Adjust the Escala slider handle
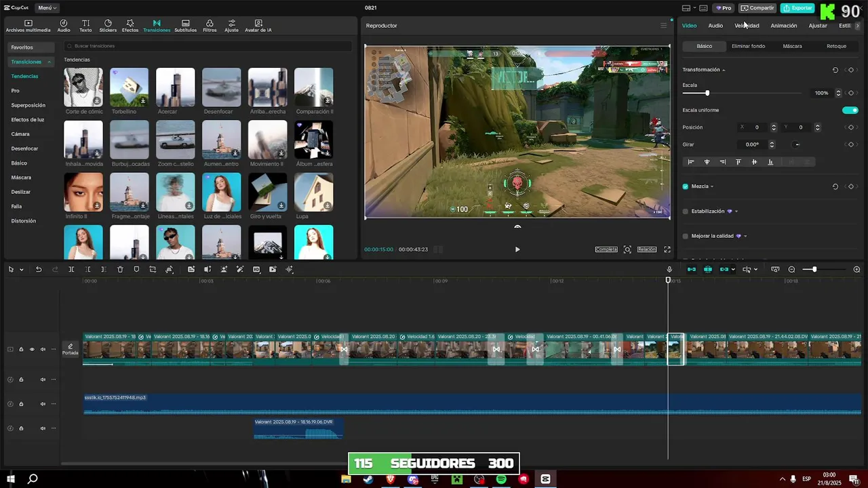The width and height of the screenshot is (868, 488). coord(707,93)
